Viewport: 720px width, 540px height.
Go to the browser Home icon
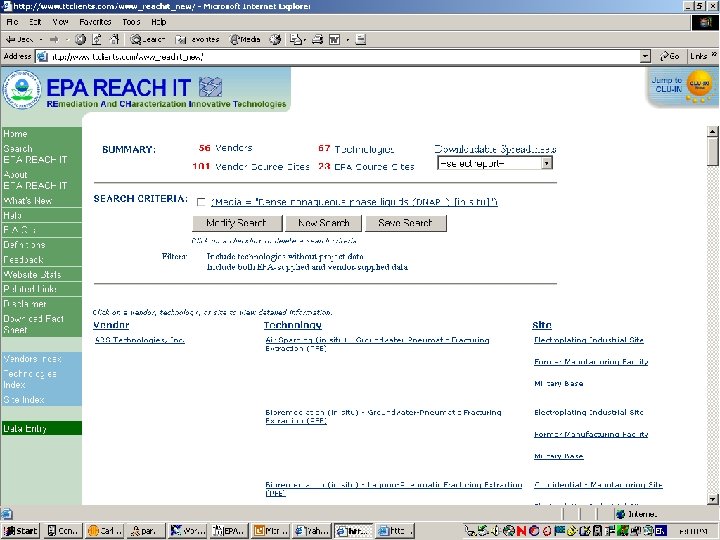click(x=114, y=39)
